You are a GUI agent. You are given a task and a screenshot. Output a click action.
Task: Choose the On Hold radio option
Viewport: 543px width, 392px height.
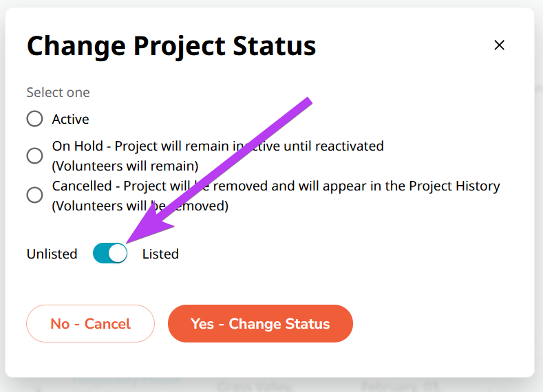pos(34,155)
